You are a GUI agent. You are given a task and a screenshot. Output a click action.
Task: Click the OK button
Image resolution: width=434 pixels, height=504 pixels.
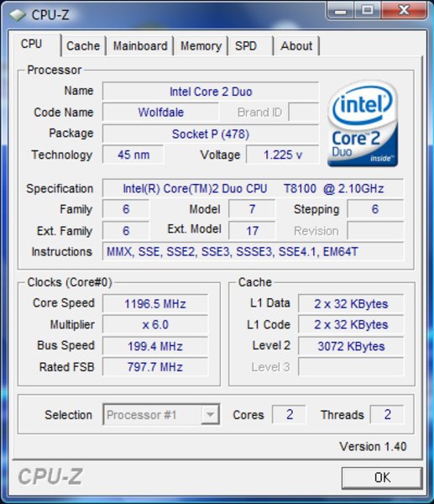tap(382, 478)
